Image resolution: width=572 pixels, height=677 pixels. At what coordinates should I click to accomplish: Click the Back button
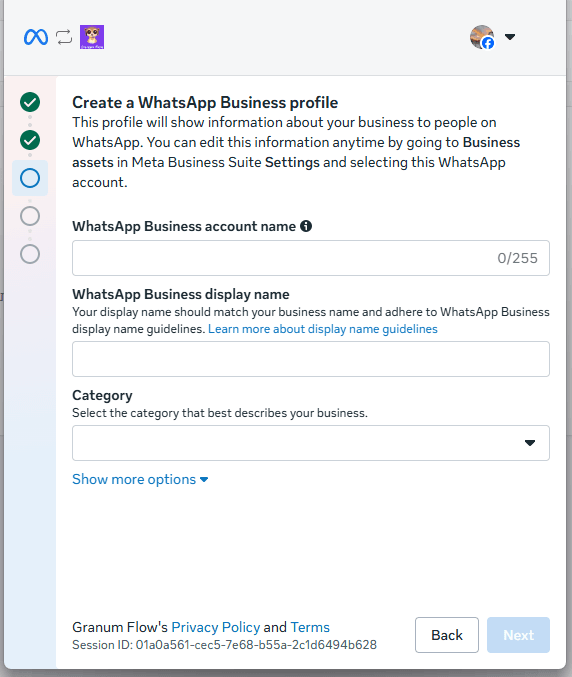tap(447, 635)
